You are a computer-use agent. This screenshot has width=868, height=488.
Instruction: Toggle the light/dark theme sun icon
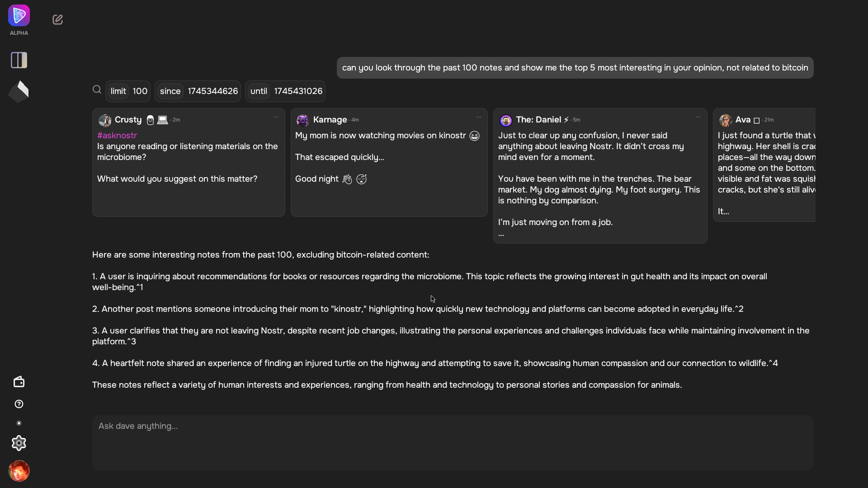tap(19, 423)
